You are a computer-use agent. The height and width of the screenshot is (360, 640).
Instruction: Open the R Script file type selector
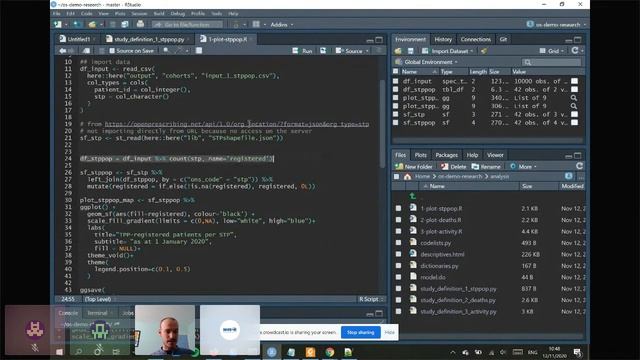[x=371, y=299]
